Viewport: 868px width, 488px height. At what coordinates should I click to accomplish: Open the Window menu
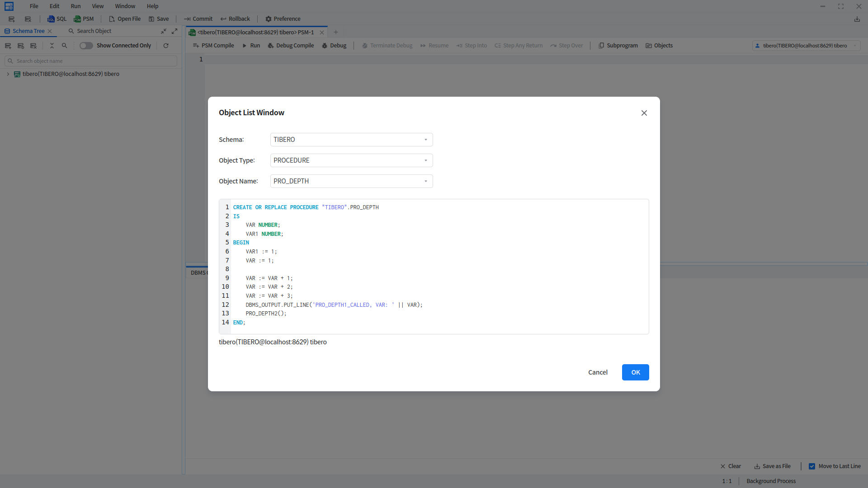tap(125, 6)
